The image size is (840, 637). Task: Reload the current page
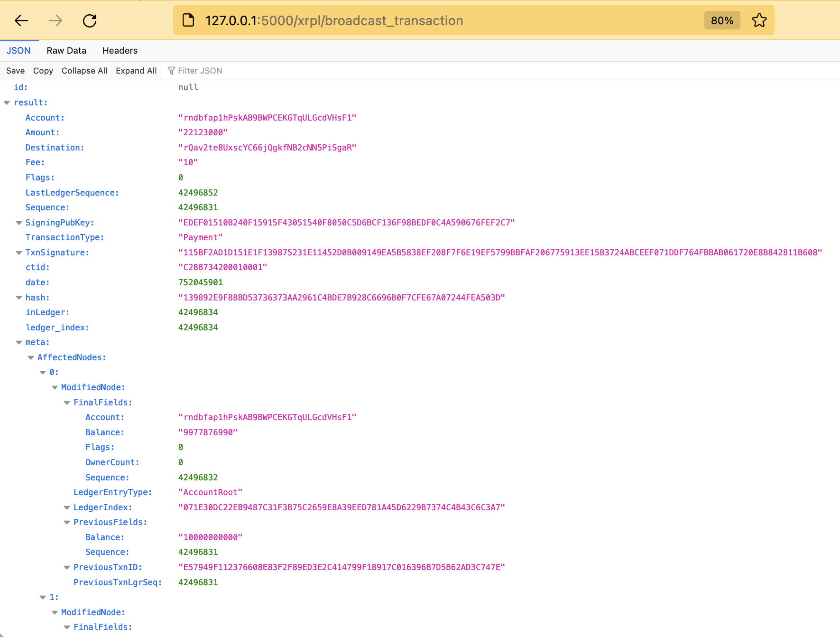pyautogui.click(x=90, y=20)
